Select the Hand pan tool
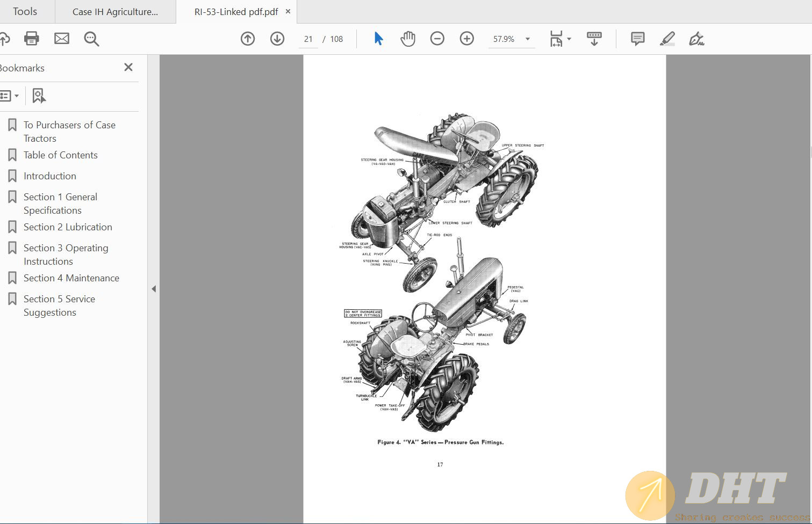The image size is (812, 524). point(408,39)
